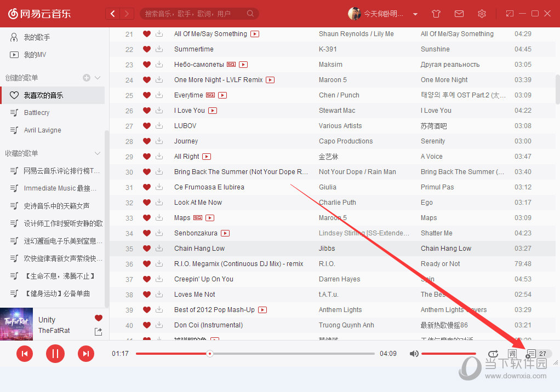560x392 pixels.
Task: Play the MV for I Love You
Action: (x=213, y=111)
